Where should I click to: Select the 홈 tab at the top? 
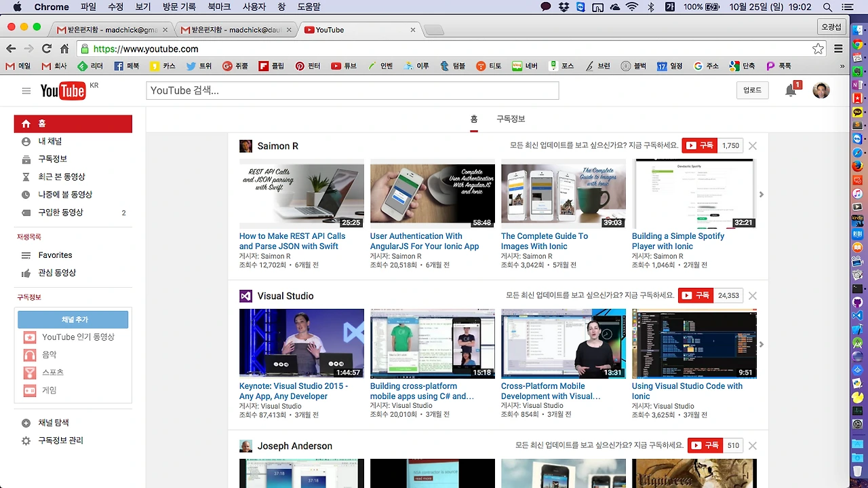pos(474,119)
